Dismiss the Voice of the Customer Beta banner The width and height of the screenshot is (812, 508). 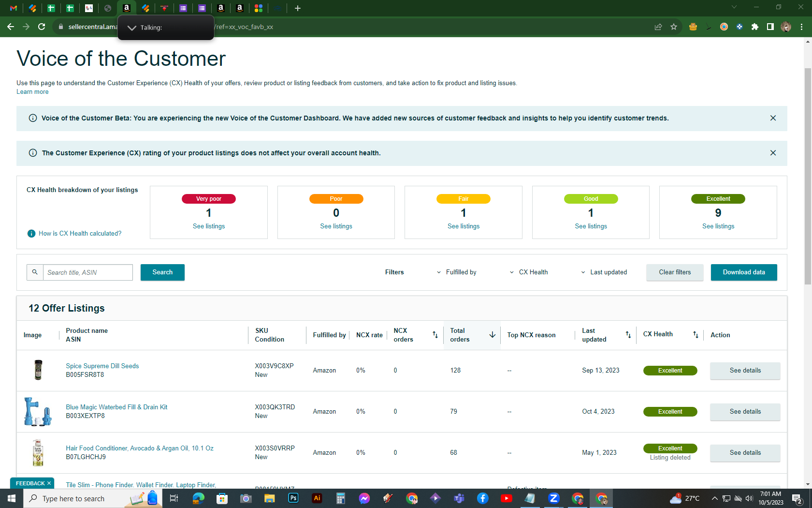[773, 118]
